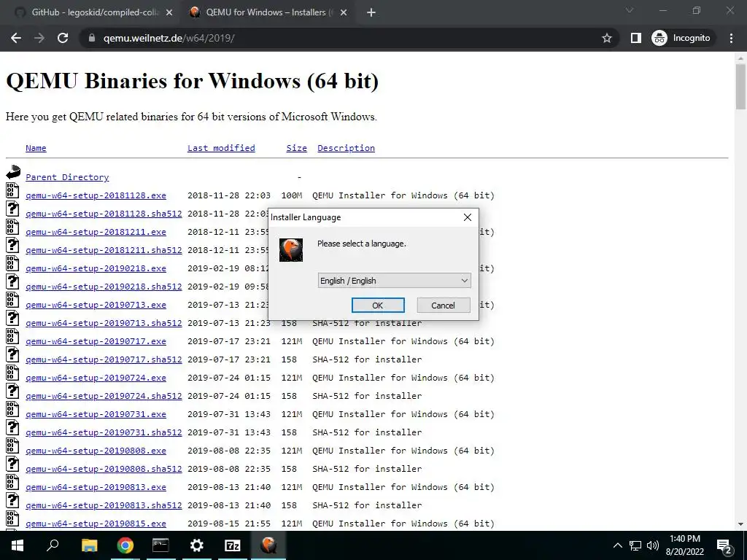Click the forward navigation arrow
This screenshot has width=747, height=560.
click(x=39, y=38)
